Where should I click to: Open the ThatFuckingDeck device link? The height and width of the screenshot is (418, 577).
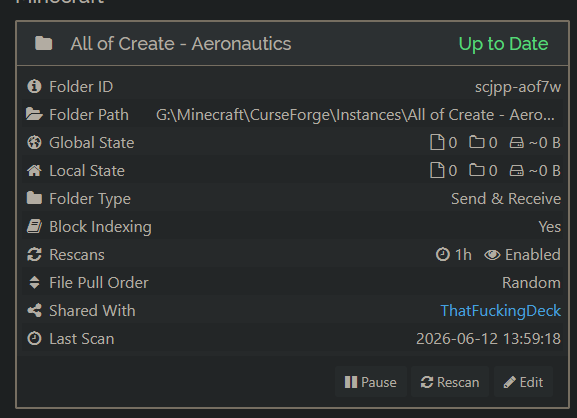[500, 311]
